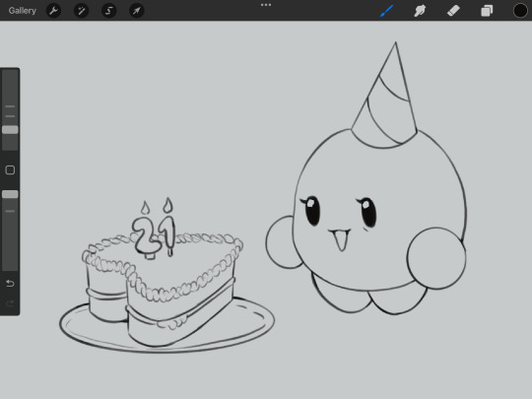The image size is (532, 399).
Task: Open the black color picker swatch
Action: 520,11
